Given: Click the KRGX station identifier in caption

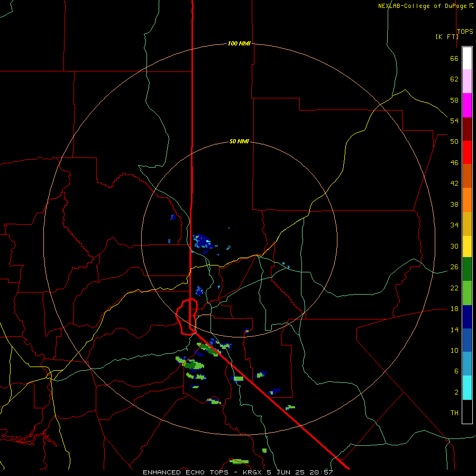Looking at the screenshot, I should [x=253, y=472].
